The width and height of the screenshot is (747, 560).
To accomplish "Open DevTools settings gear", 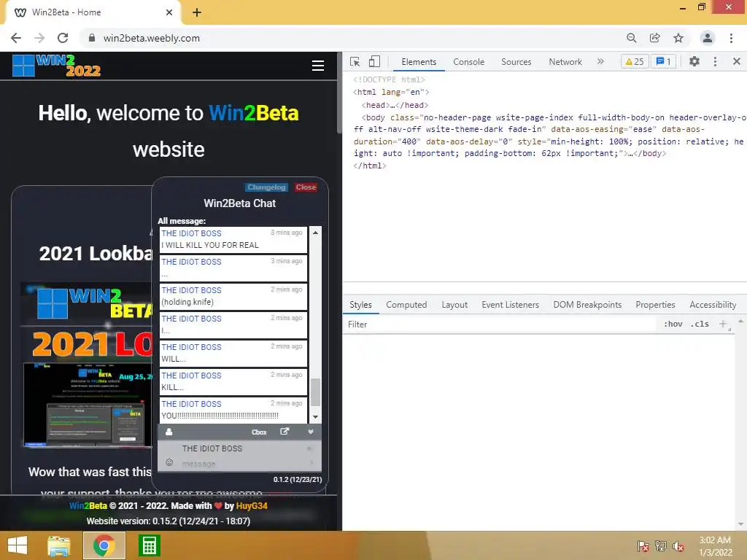I will pos(694,61).
